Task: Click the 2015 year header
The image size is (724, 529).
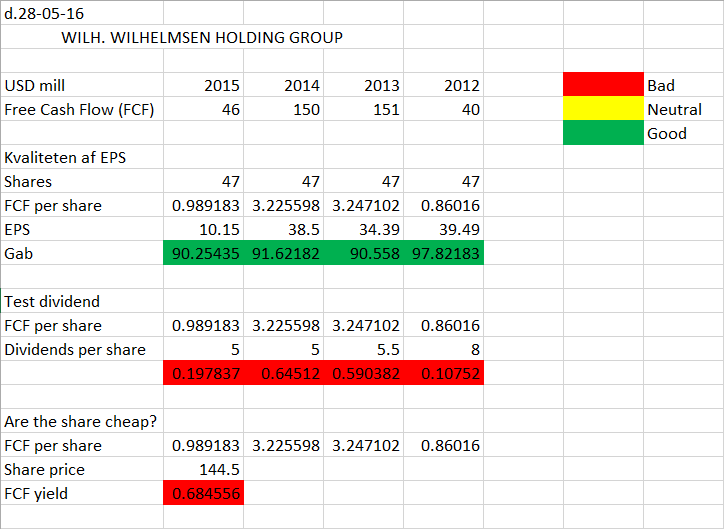Action: coord(222,85)
